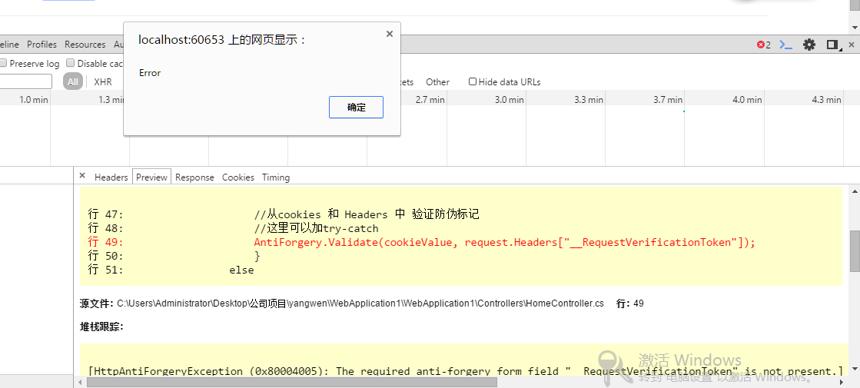Confirm the alert with 确定 button
860x388 pixels.
pos(356,107)
